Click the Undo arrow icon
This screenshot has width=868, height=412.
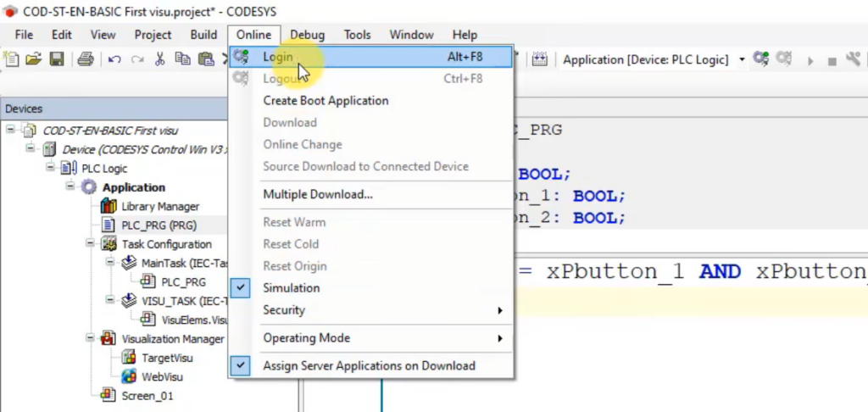(x=114, y=59)
